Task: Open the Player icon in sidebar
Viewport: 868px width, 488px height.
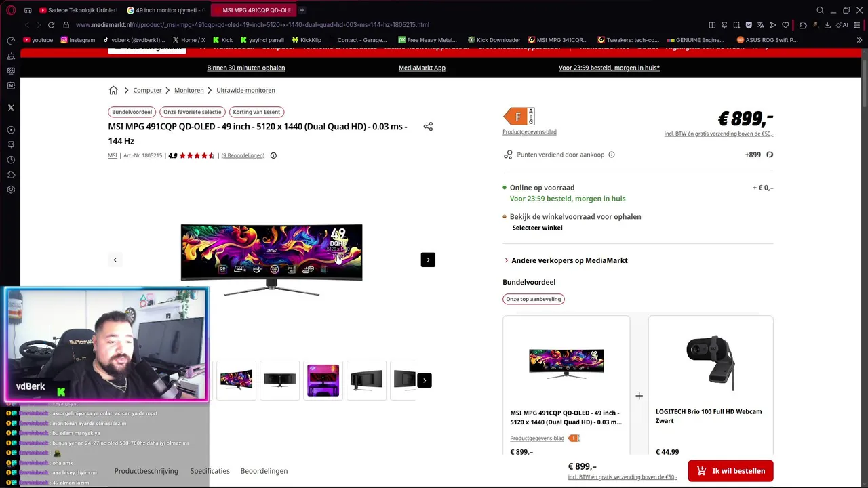Action: pos(11,129)
